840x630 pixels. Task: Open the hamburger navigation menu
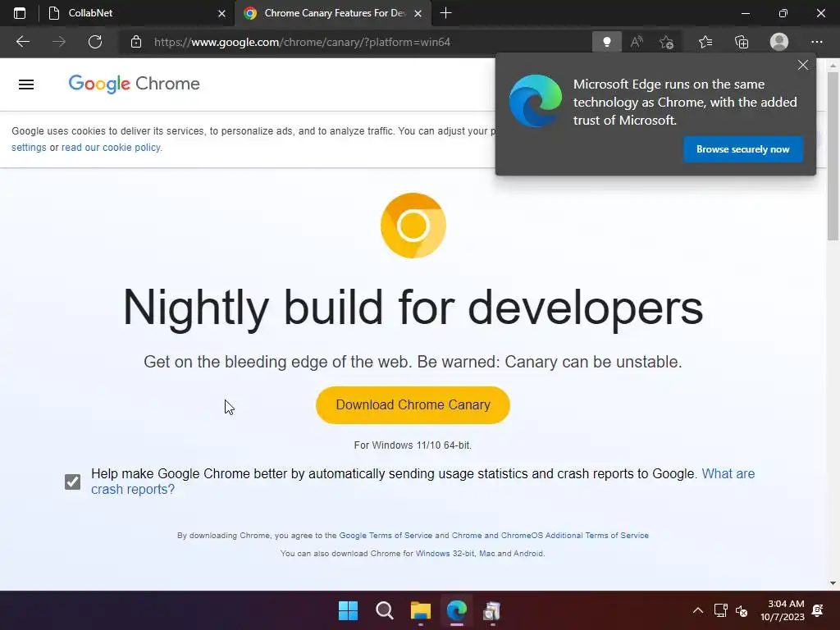[x=26, y=84]
